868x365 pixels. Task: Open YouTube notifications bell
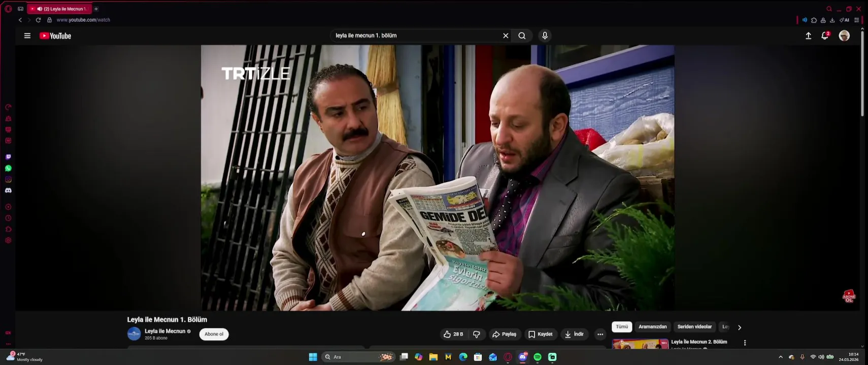tap(825, 35)
